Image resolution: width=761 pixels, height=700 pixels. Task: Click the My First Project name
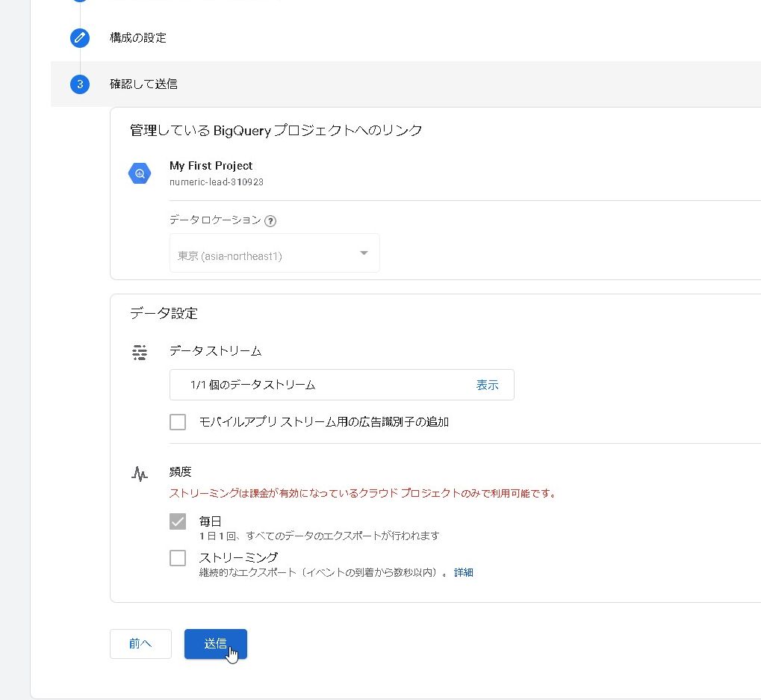pyautogui.click(x=211, y=166)
